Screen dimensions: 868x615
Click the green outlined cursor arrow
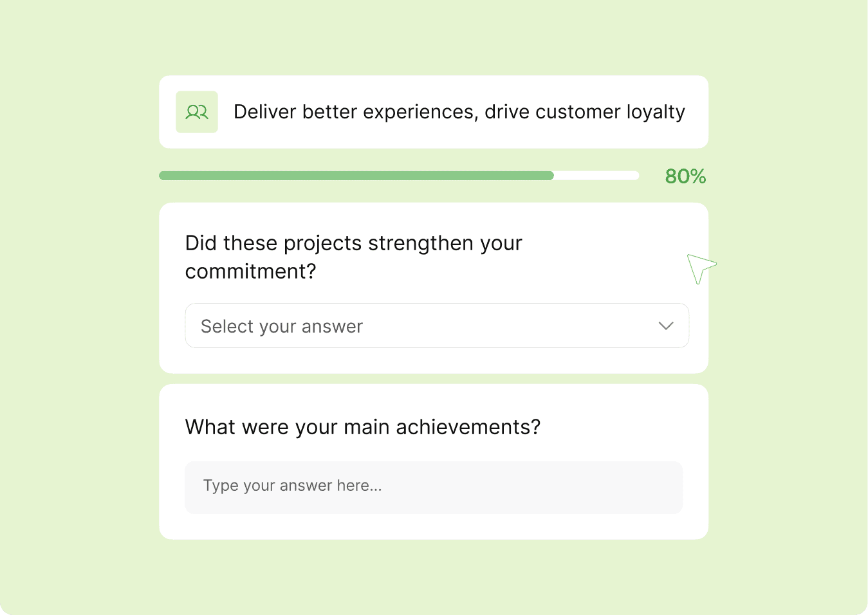[x=699, y=268]
